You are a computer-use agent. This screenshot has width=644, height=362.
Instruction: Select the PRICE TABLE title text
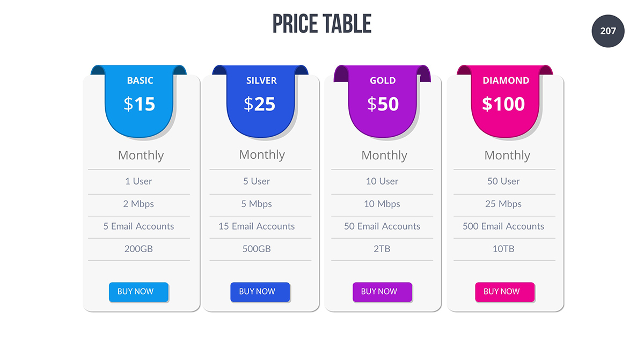tap(322, 24)
